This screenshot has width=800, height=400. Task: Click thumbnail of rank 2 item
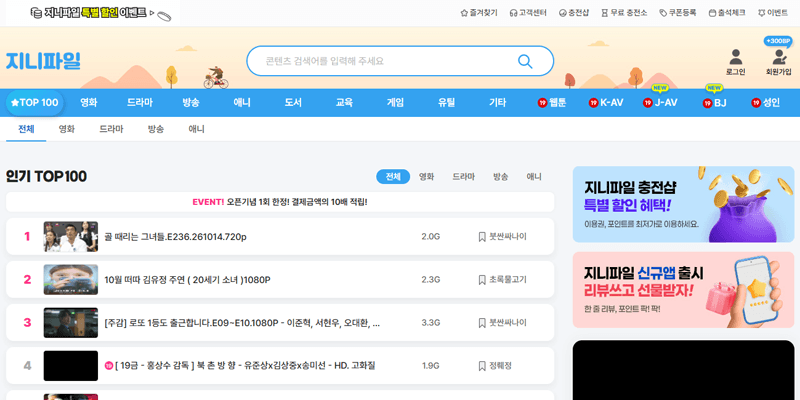[x=70, y=280]
